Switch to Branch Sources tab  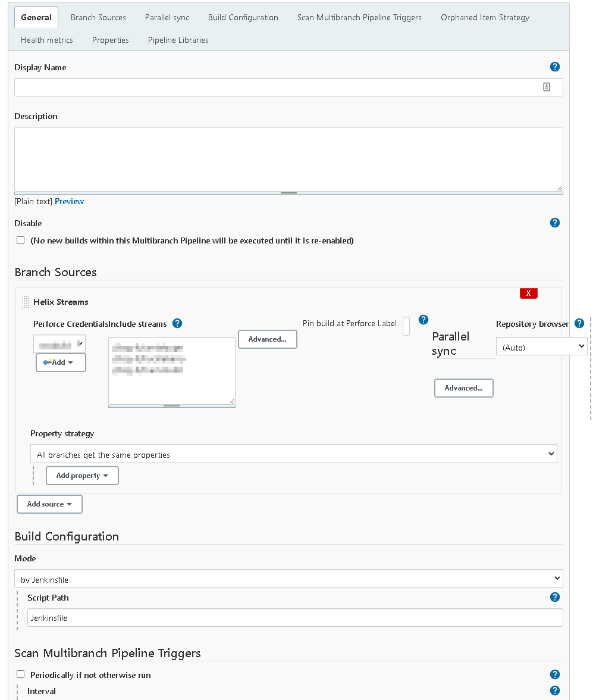tap(98, 17)
